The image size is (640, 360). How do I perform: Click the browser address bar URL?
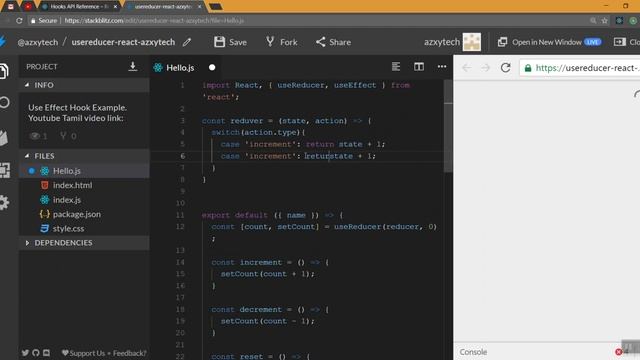pyautogui.click(x=154, y=20)
